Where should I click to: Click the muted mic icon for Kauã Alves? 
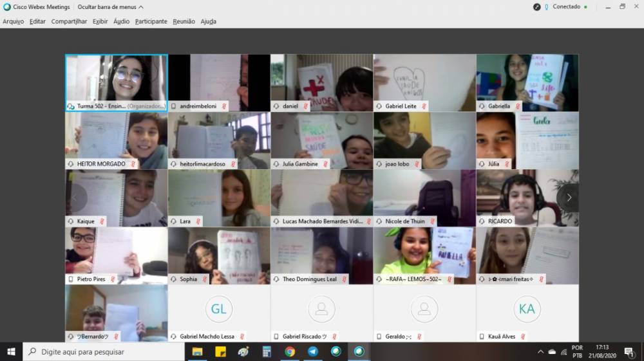coord(523,337)
